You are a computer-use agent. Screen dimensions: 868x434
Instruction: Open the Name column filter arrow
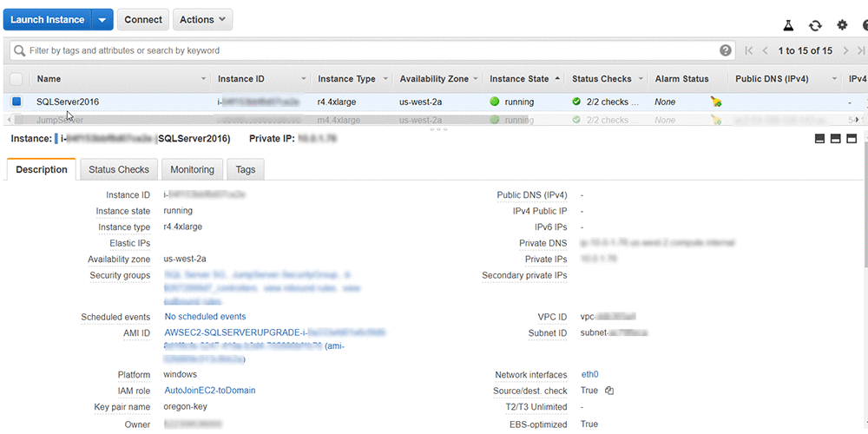coord(204,79)
